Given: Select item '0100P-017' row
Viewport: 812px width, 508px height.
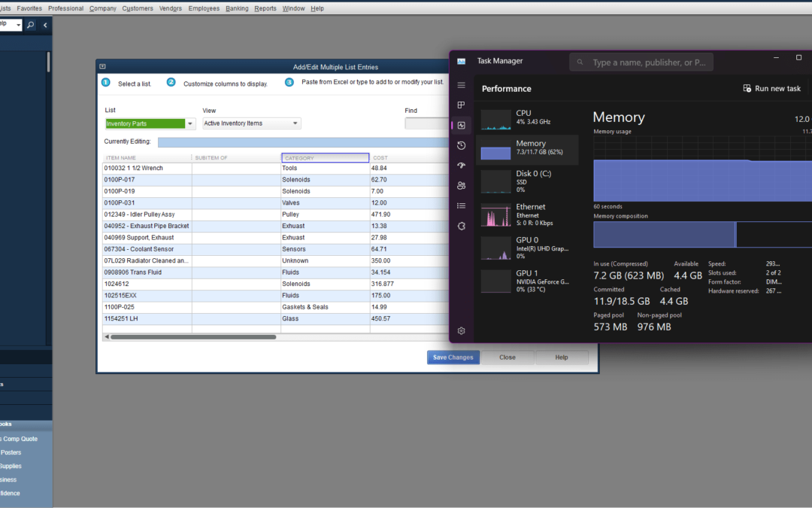Looking at the screenshot, I should coord(147,180).
